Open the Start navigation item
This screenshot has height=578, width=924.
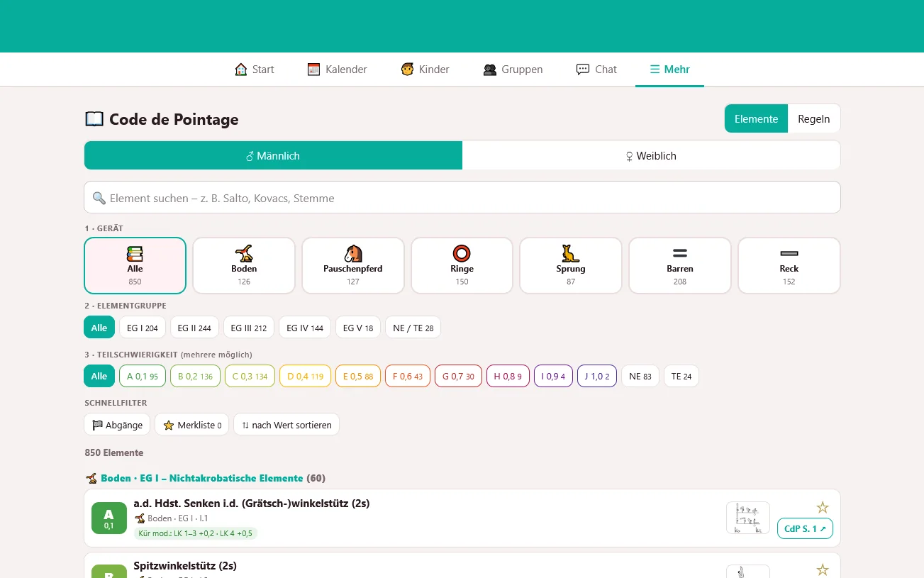(x=255, y=70)
